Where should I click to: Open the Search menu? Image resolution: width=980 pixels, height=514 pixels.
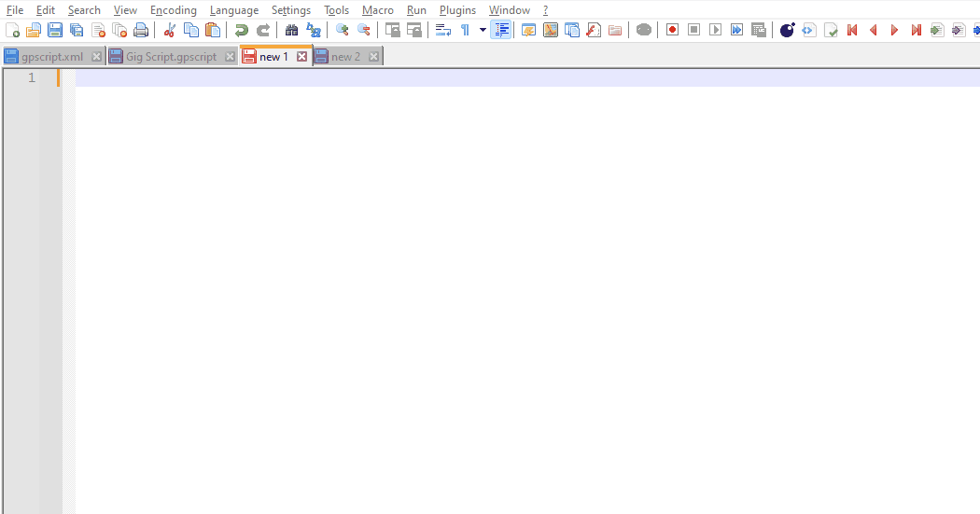tap(84, 10)
